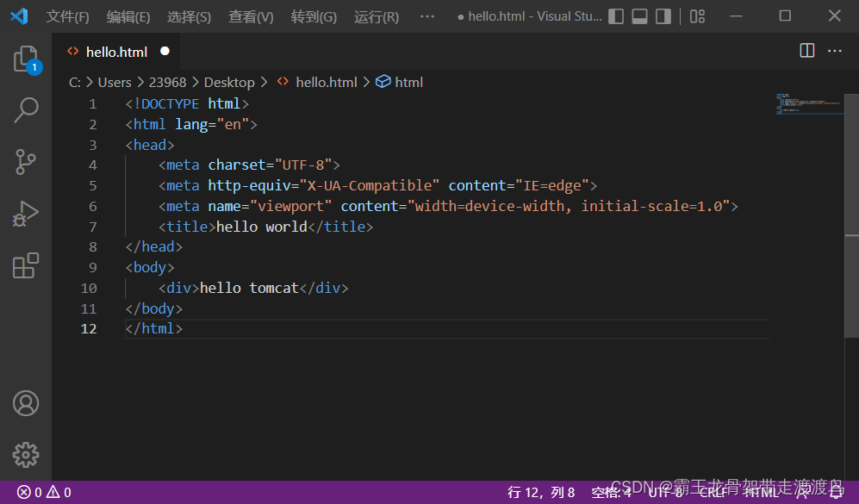
Task: Open editor More Actions ellipsis menu
Action: pyautogui.click(x=835, y=51)
